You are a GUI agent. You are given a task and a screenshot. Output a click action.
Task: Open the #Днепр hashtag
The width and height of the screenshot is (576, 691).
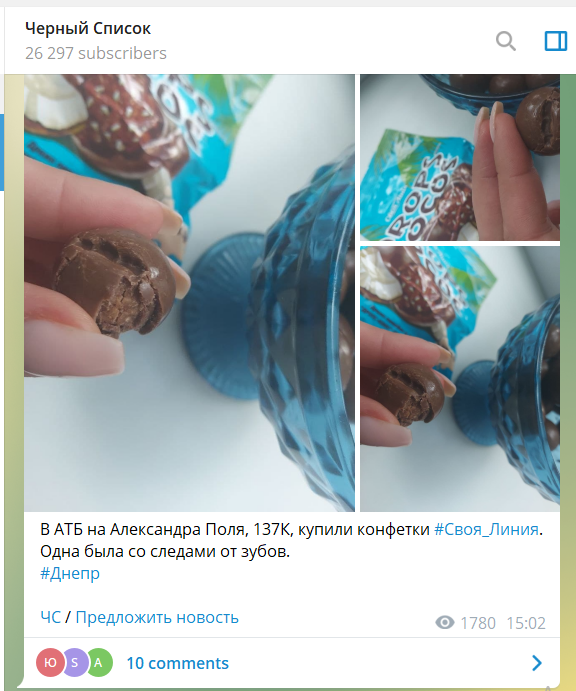(x=70, y=573)
